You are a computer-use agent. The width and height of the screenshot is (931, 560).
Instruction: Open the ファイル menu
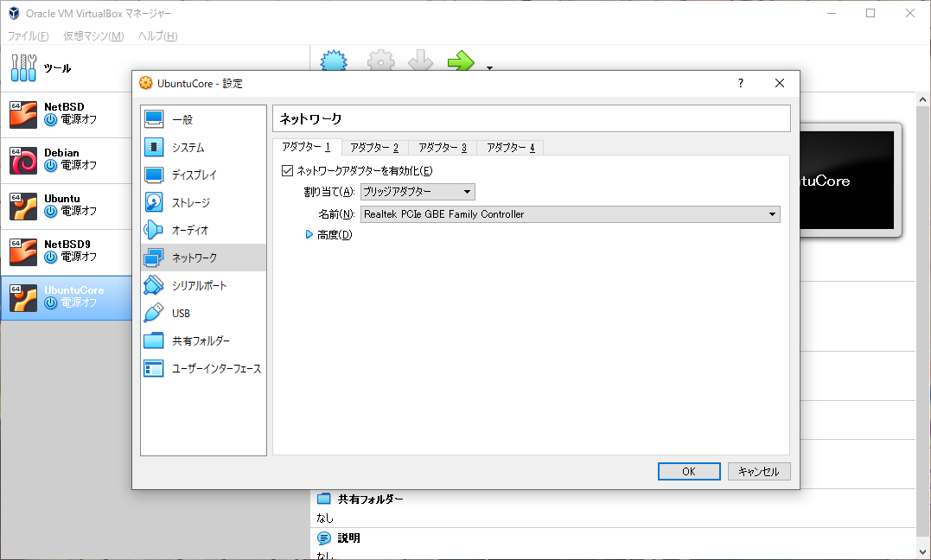pos(28,36)
